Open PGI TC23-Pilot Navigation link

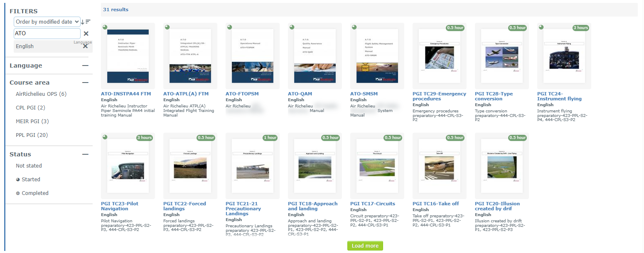click(120, 206)
